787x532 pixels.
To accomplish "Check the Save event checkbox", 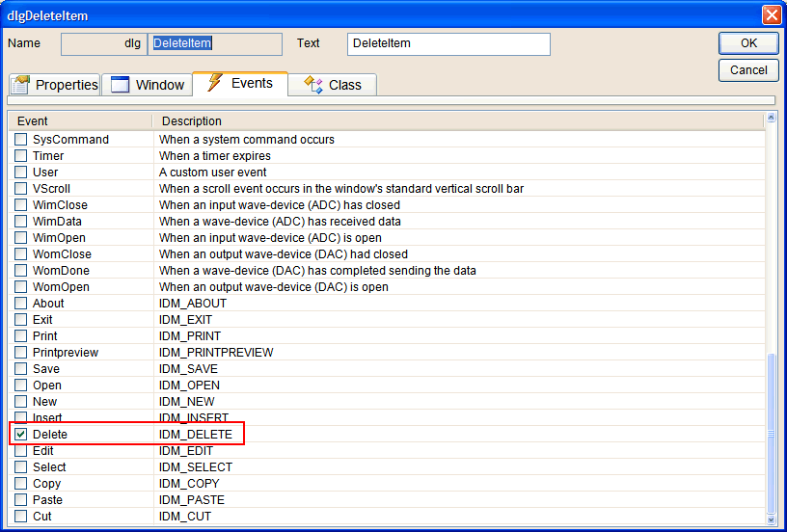I will pos(20,368).
